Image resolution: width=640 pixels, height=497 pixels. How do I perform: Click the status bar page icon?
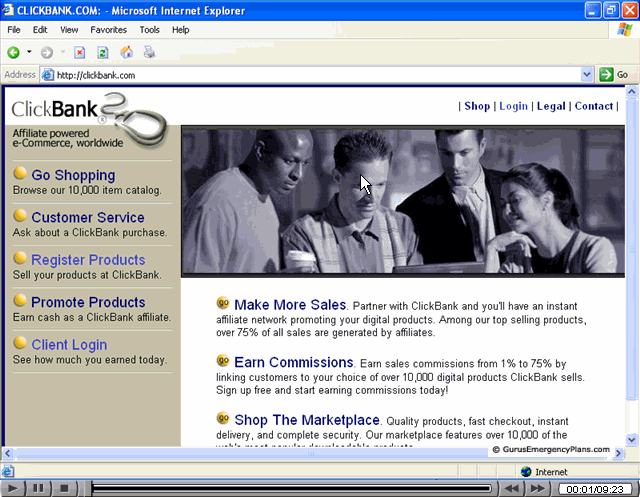coord(8,471)
